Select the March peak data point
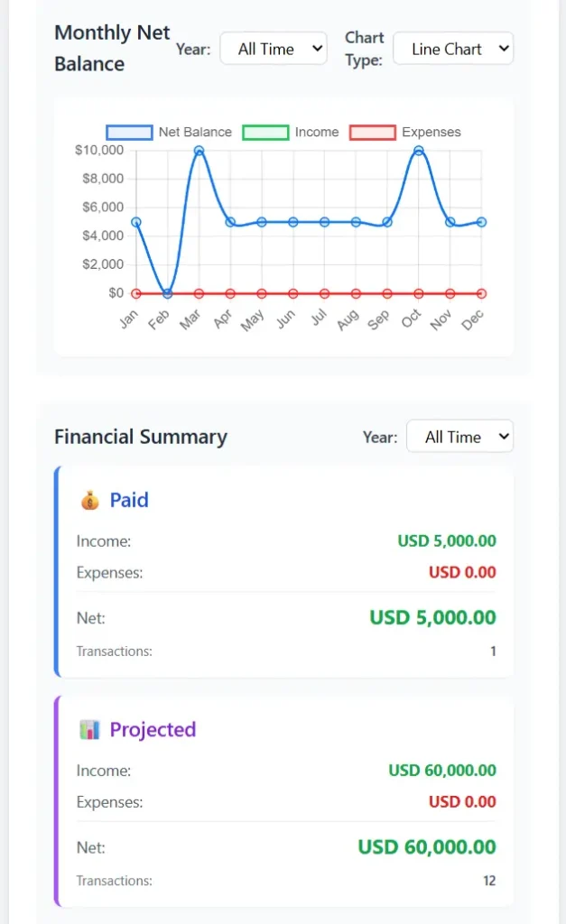The width and height of the screenshot is (566, 924). click(198, 152)
